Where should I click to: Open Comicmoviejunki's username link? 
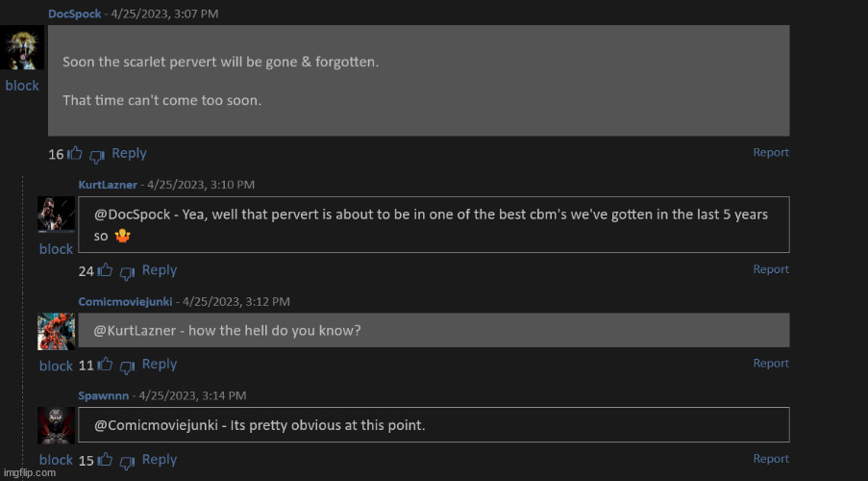[125, 301]
